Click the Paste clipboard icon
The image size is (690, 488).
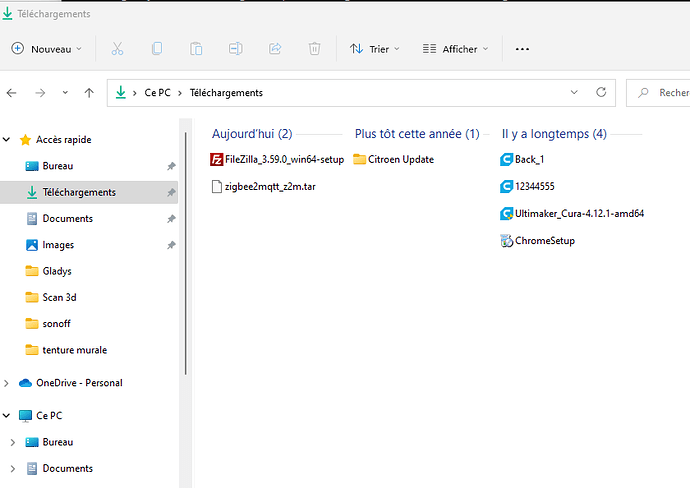pyautogui.click(x=196, y=48)
